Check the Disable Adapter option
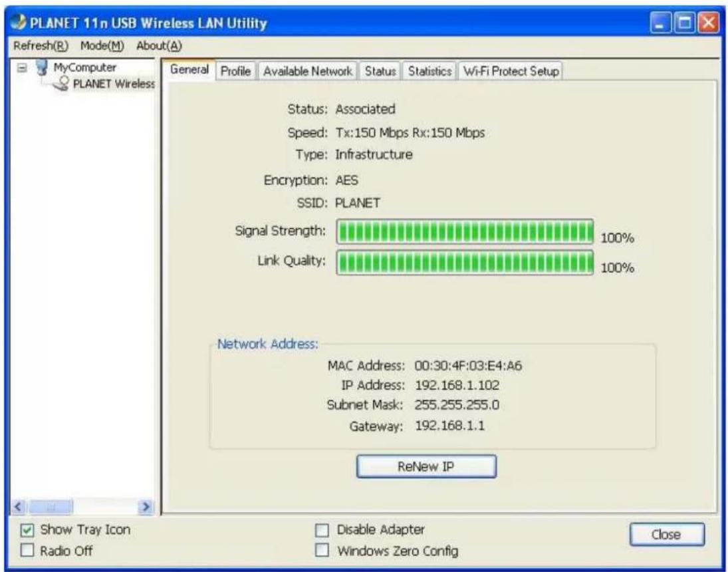This screenshot has width=728, height=572. [321, 530]
